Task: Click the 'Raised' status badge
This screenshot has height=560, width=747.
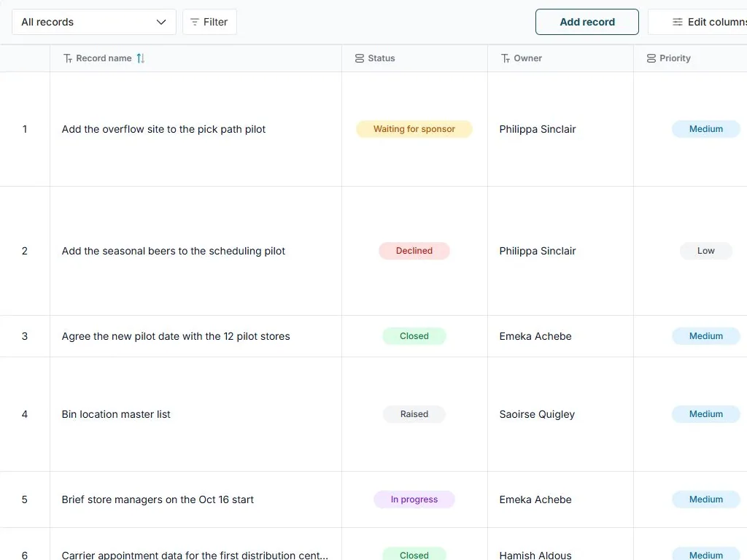Action: [x=414, y=414]
